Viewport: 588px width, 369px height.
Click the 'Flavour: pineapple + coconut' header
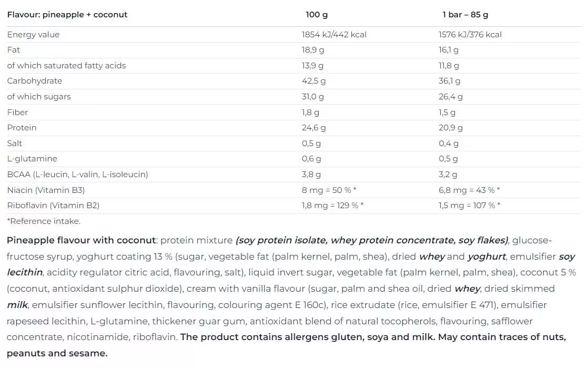[67, 15]
